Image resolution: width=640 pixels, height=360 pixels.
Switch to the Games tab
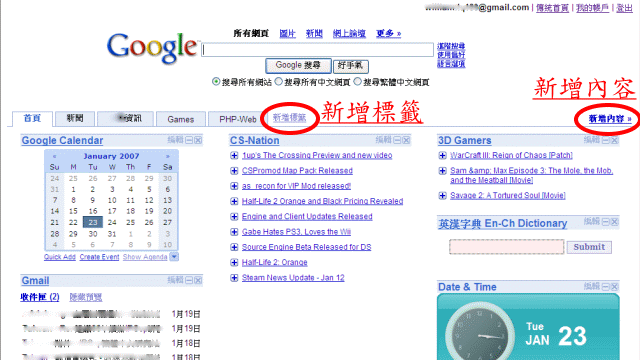click(180, 119)
